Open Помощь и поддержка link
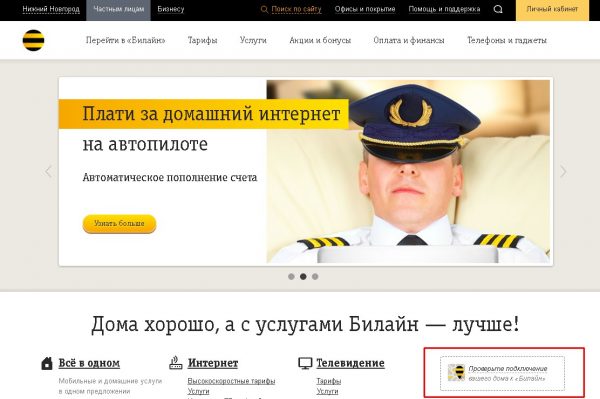This screenshot has width=600, height=399. click(444, 9)
